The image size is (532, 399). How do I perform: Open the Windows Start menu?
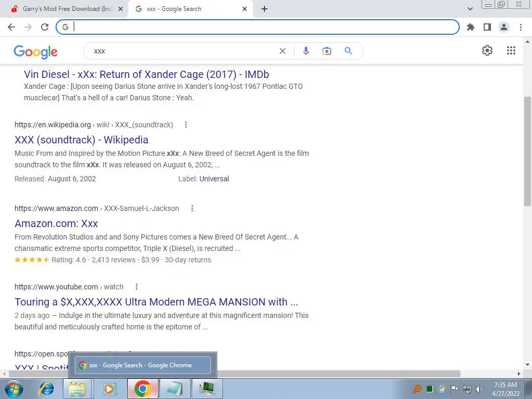(x=14, y=389)
